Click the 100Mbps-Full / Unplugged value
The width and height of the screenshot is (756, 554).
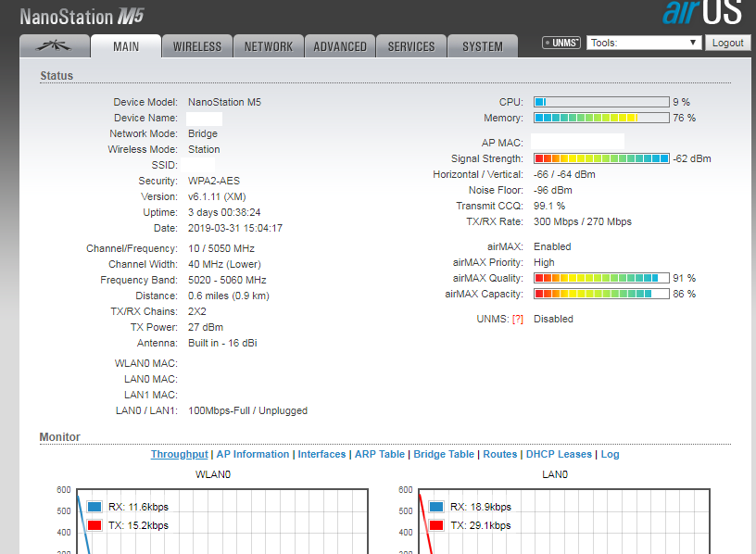click(x=247, y=410)
